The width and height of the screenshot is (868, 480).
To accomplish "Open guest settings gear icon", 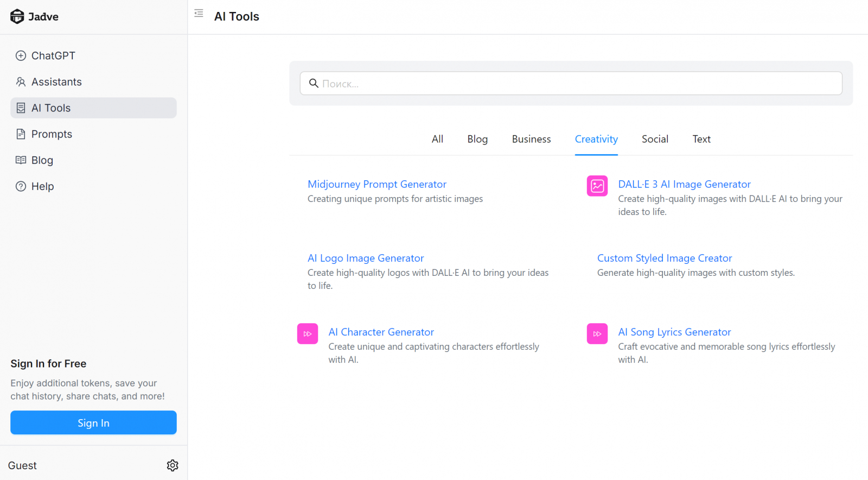I will (x=173, y=465).
